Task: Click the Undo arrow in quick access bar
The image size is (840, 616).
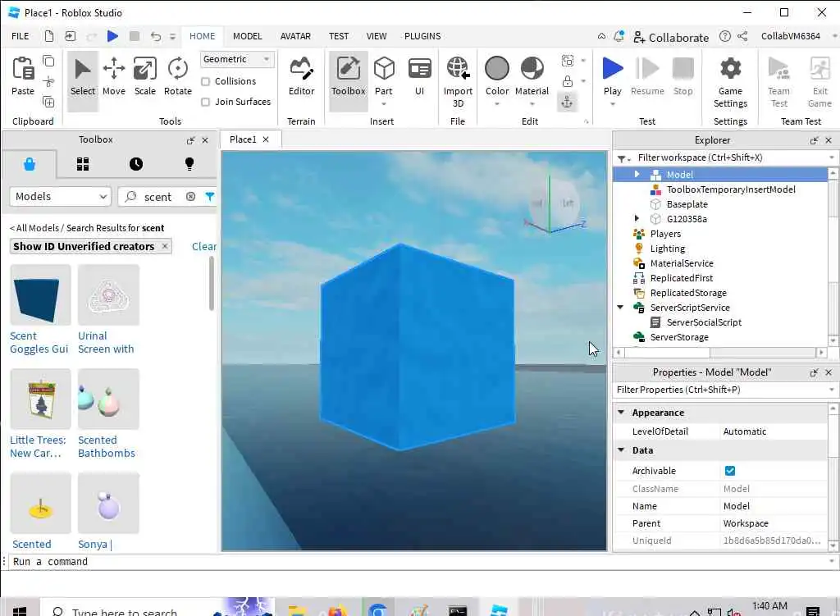Action: (x=155, y=36)
